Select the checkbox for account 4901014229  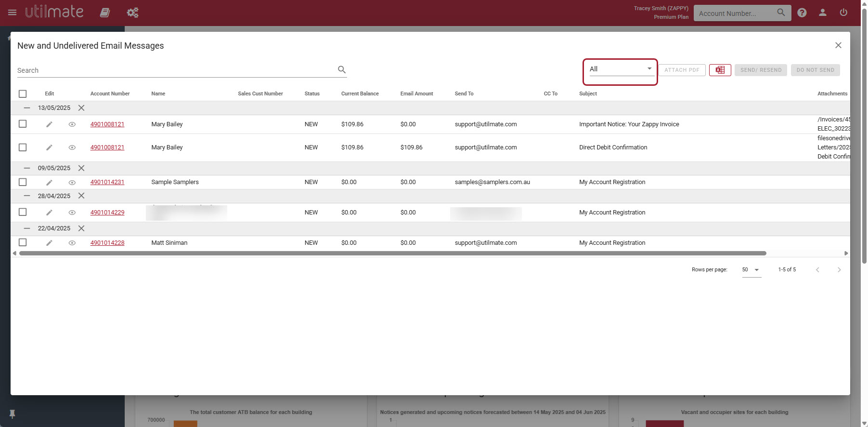point(23,212)
